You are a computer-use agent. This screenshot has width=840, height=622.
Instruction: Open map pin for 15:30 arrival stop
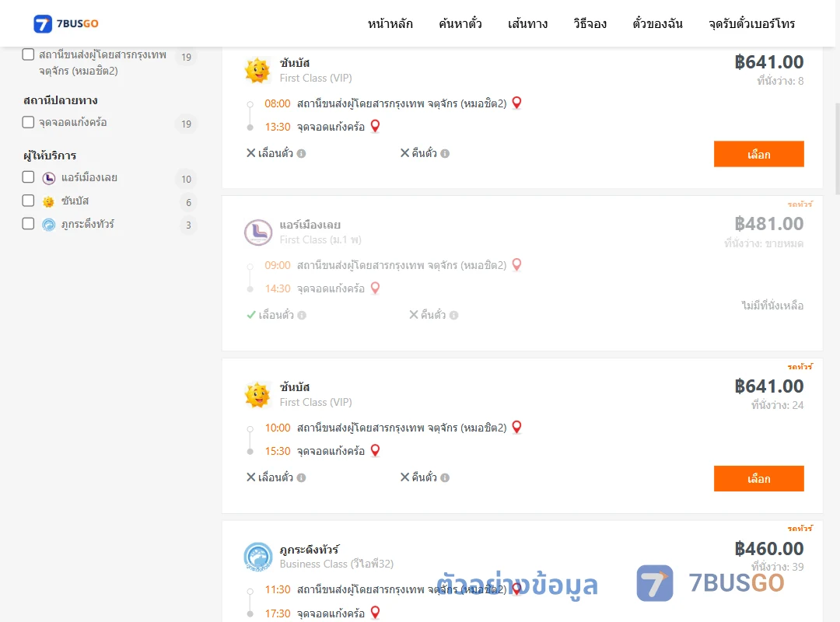(x=375, y=451)
